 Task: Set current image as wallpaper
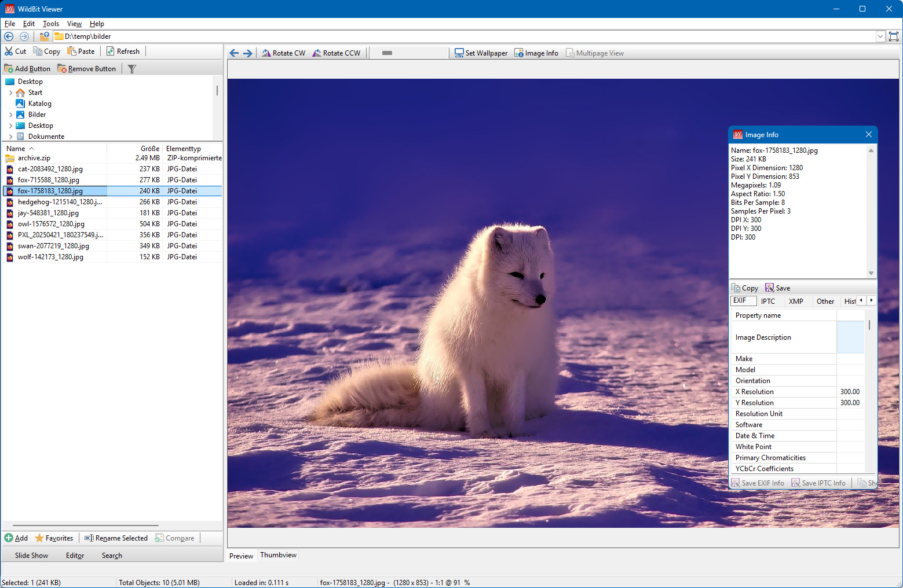pos(481,53)
